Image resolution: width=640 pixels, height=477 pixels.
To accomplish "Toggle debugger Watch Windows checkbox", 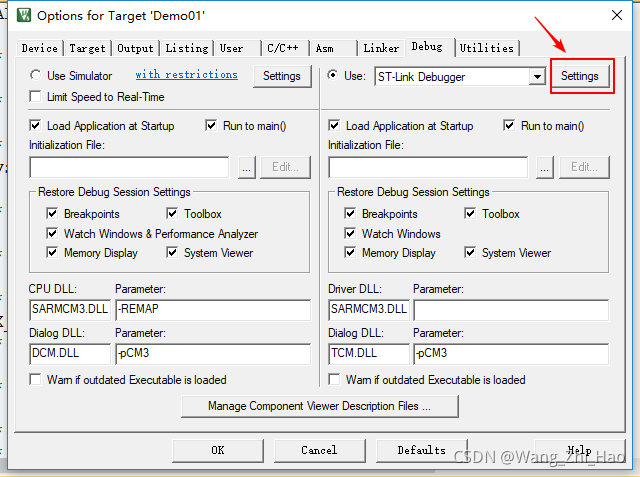I will pyautogui.click(x=350, y=233).
